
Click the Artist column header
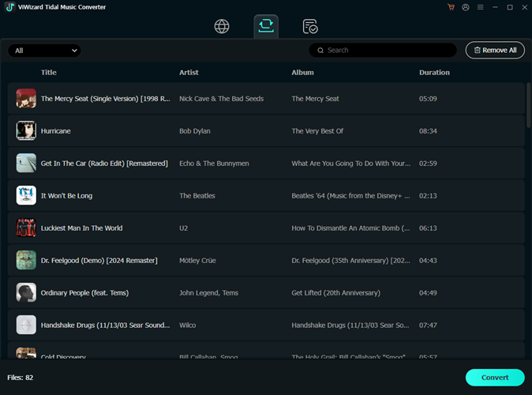pos(189,73)
